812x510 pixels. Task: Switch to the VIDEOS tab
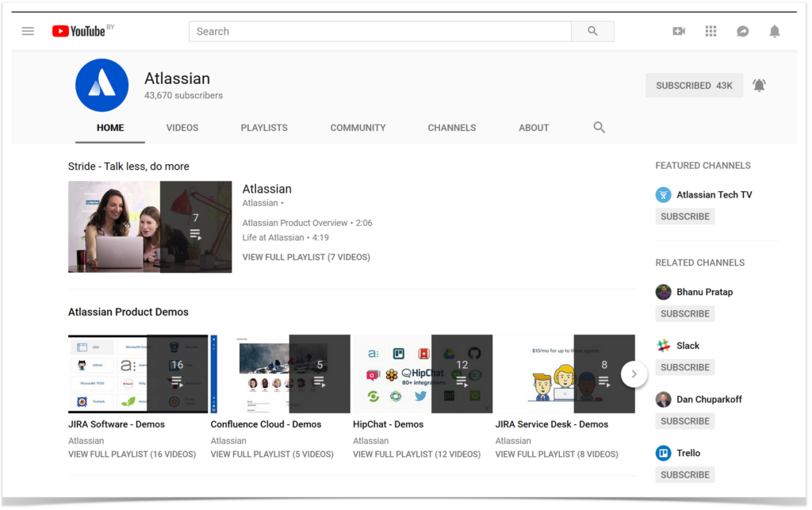tap(182, 128)
